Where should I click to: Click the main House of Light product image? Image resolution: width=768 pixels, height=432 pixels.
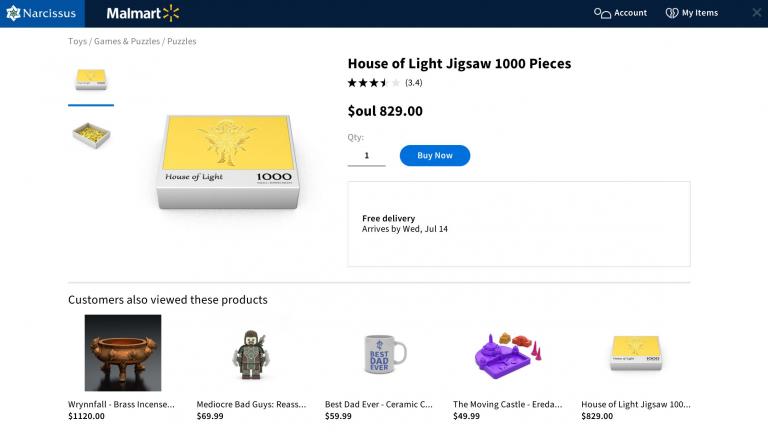[230, 160]
